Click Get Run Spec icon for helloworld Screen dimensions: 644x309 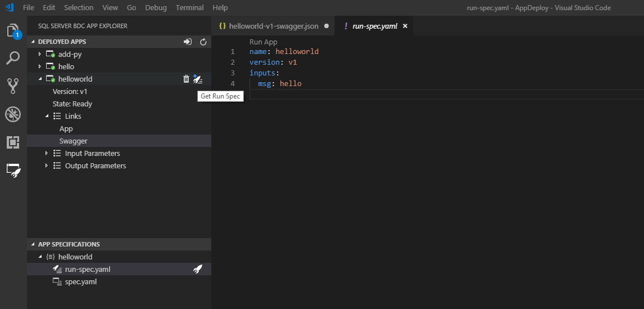click(198, 79)
